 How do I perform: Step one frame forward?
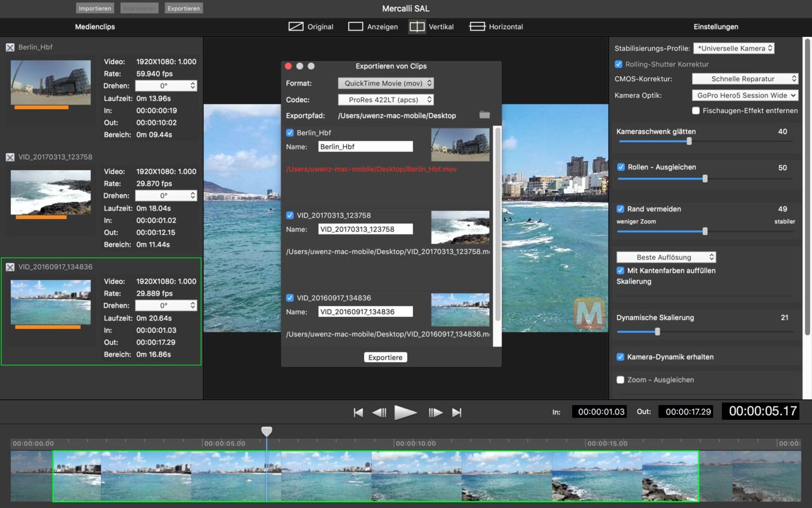point(435,413)
